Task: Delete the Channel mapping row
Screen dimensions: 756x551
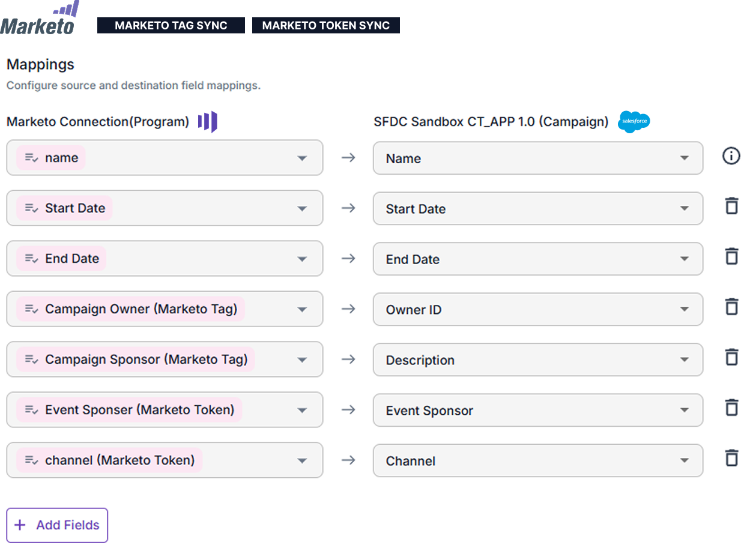Action: point(731,458)
